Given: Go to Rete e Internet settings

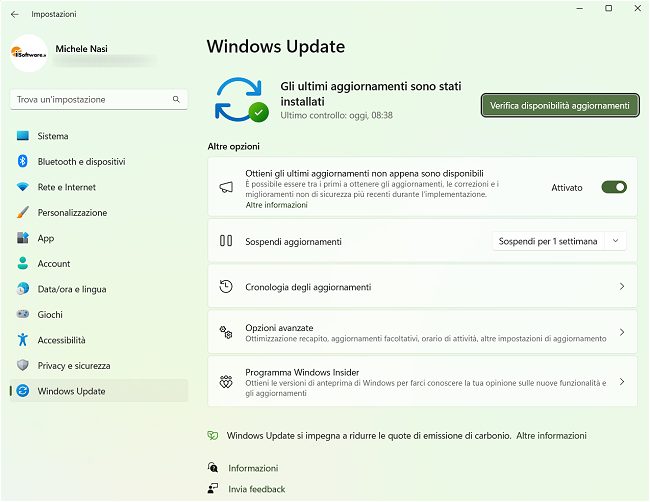Looking at the screenshot, I should click(x=99, y=187).
